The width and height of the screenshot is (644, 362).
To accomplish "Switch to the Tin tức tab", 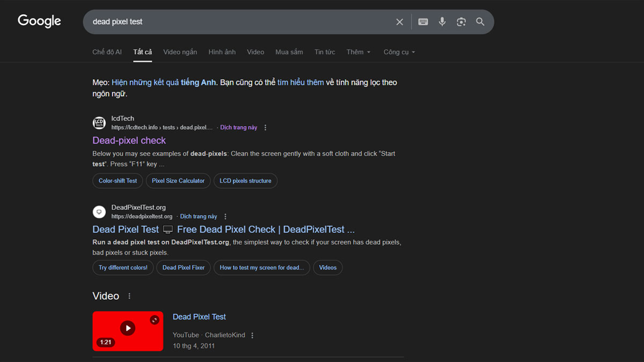I will point(325,52).
